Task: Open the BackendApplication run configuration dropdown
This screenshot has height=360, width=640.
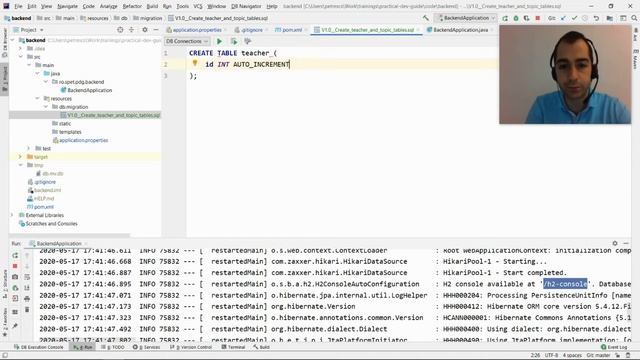Action: coord(466,18)
